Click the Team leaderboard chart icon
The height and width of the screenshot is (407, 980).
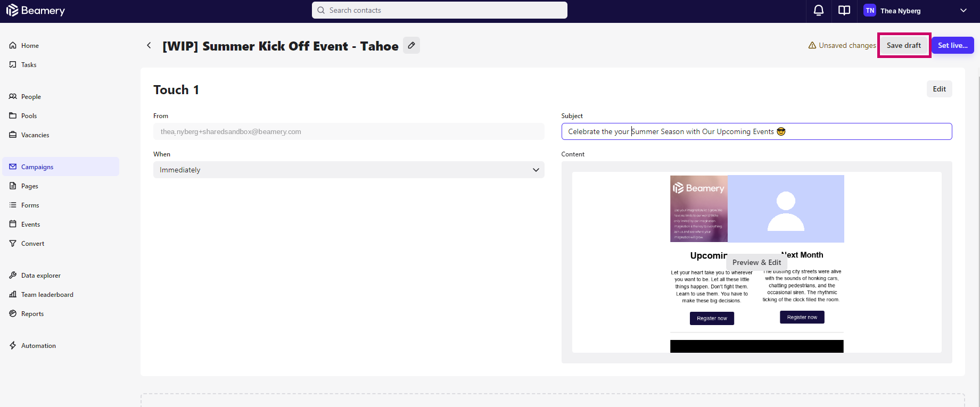tap(13, 294)
